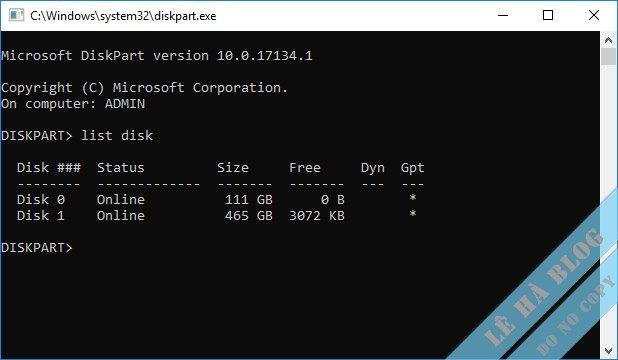Click the 3072 KB free value
Screen dimensions: 618x360
pyautogui.click(x=317, y=216)
